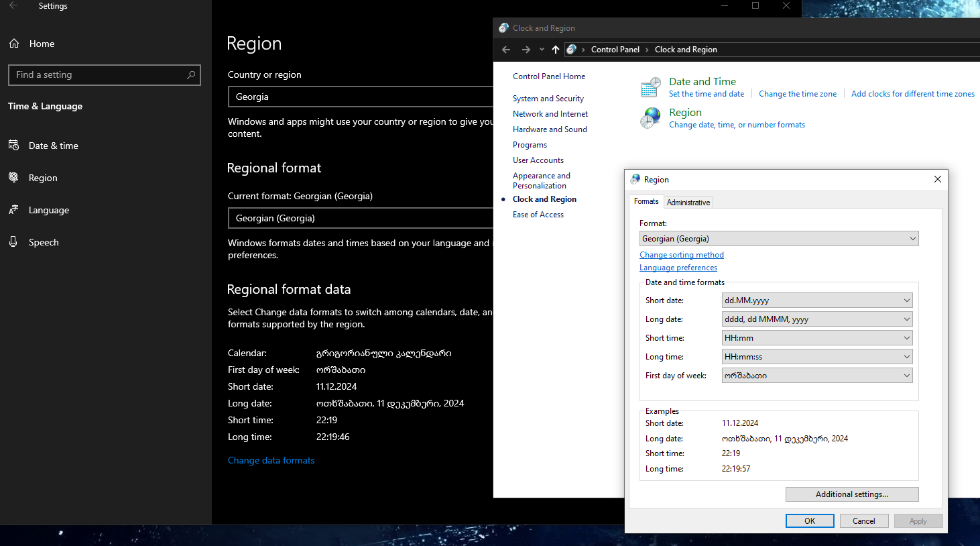
Task: Expand the Long date format dropdown
Action: (x=817, y=319)
